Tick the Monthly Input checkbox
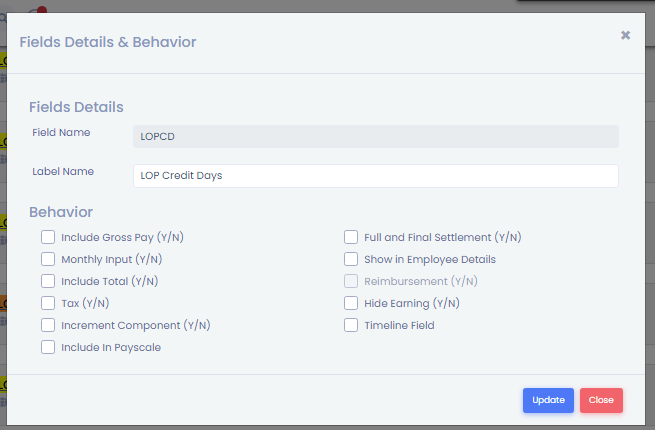Image resolution: width=655 pixels, height=430 pixels. click(48, 259)
